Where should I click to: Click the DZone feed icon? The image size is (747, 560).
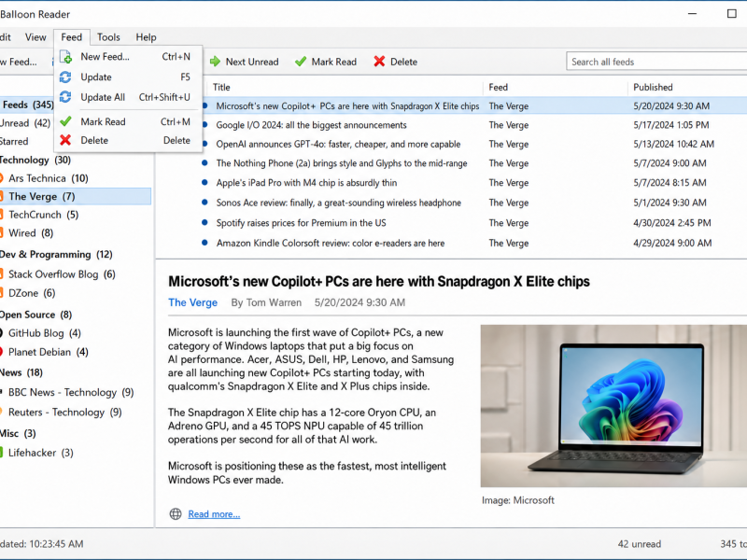click(x=2, y=293)
